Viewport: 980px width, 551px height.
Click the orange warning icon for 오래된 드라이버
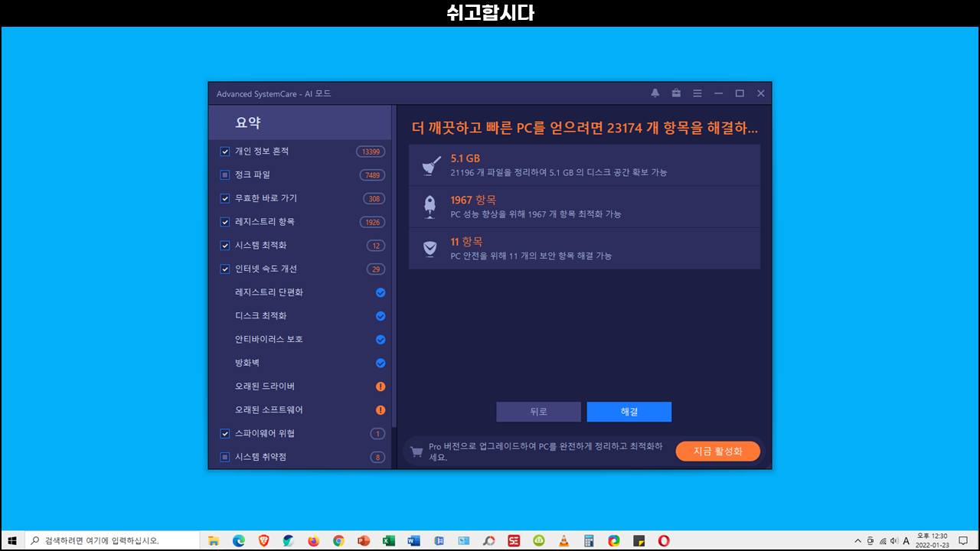point(381,386)
